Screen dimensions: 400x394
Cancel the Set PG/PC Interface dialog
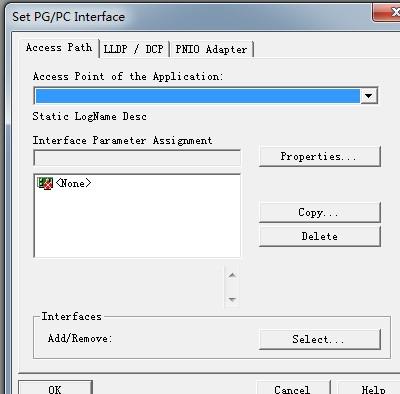click(x=293, y=388)
